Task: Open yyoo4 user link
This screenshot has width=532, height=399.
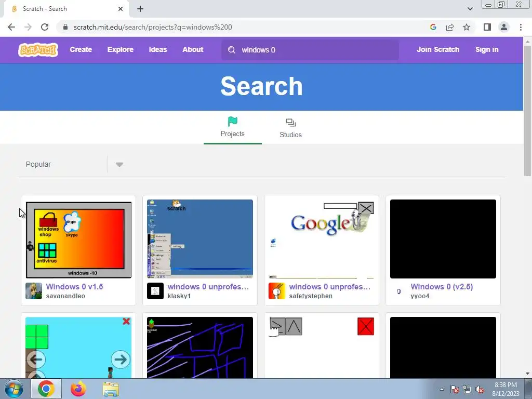Action: (420, 296)
